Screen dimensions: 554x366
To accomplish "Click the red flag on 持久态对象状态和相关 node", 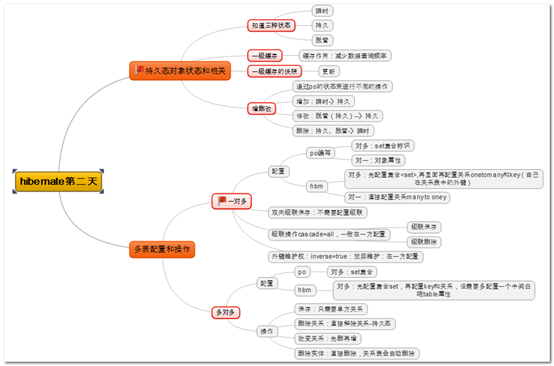I will [139, 70].
